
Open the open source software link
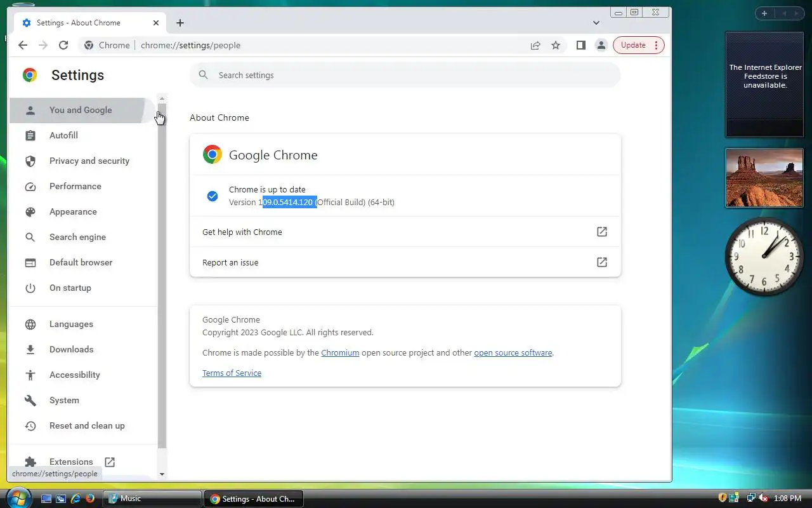pyautogui.click(x=513, y=352)
